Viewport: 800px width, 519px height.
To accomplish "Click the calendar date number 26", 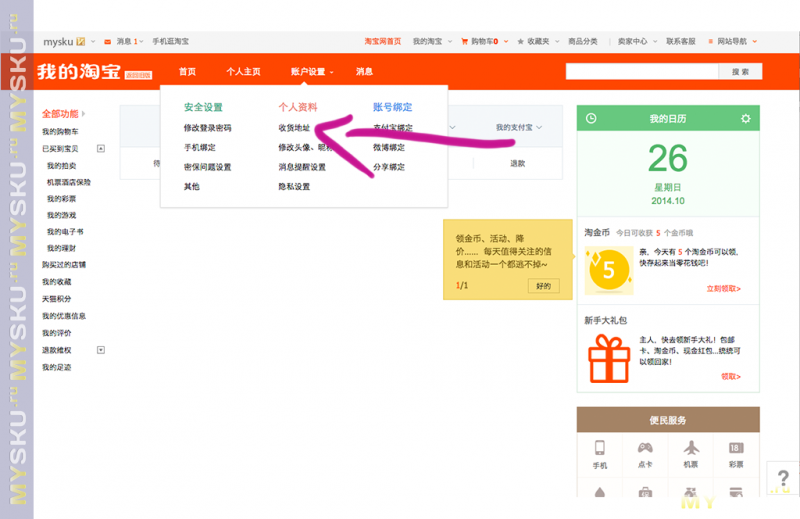I will [x=668, y=158].
